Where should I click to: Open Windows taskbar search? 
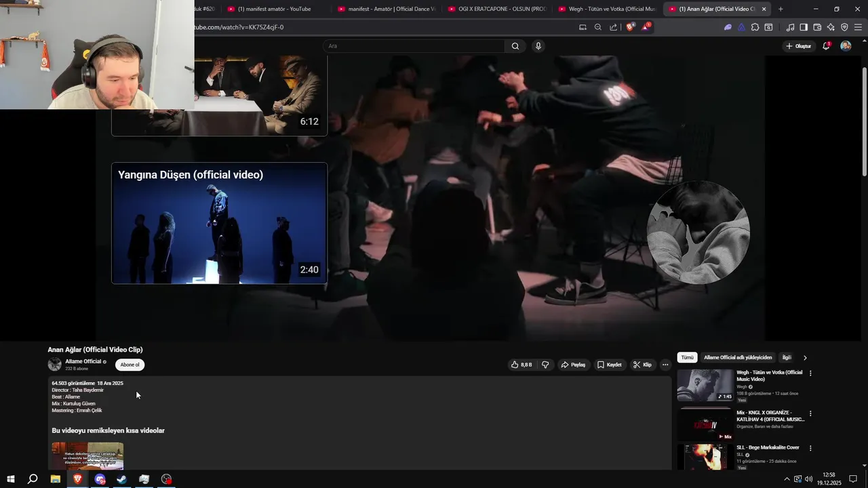click(33, 479)
